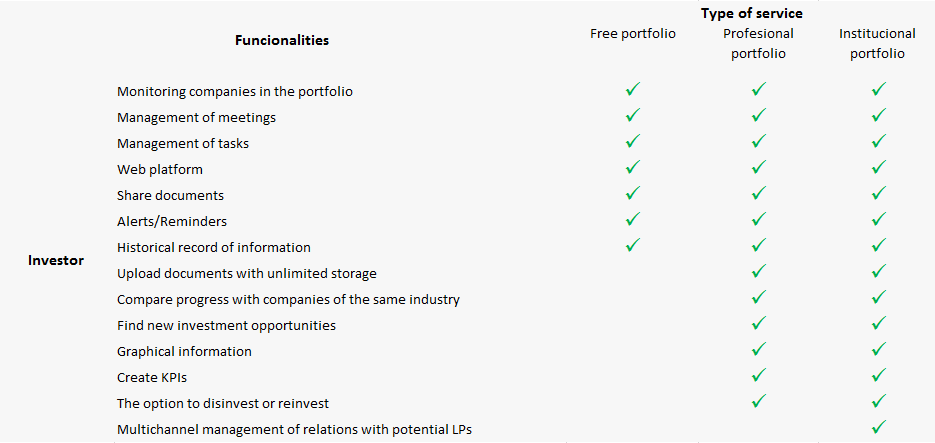
Task: Click Institucional checkmark for Find new investment opportunities
Action: pos(878,324)
